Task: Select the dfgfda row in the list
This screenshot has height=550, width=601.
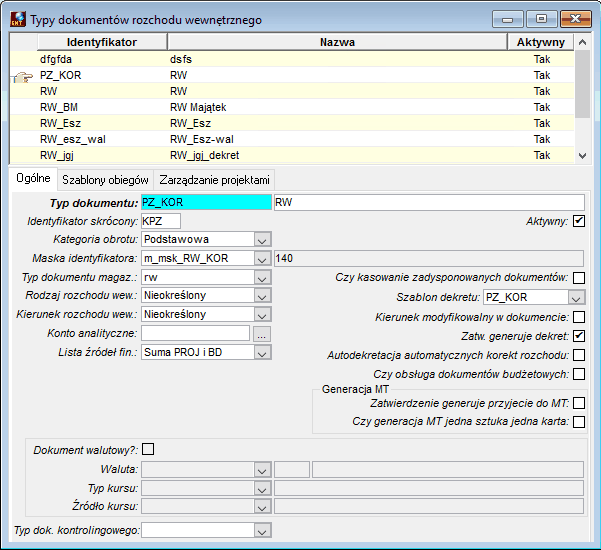Action: (292, 59)
